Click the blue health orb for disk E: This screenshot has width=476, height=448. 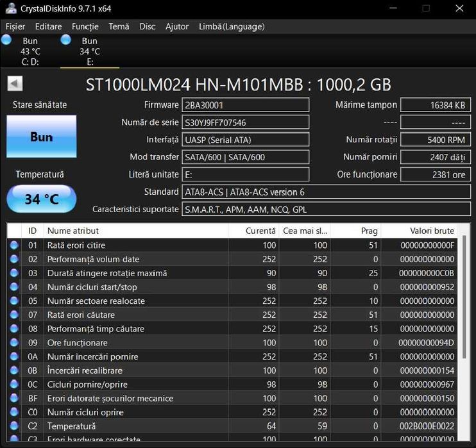[x=65, y=40]
